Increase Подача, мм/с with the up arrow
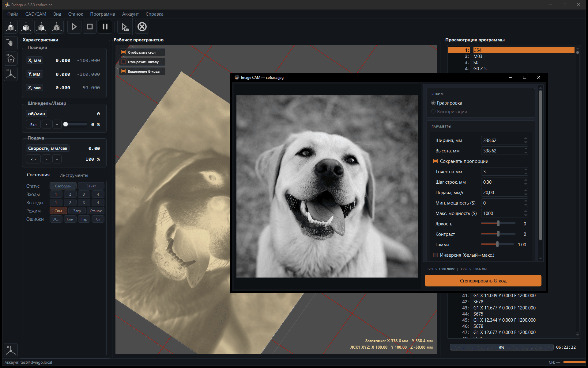Viewport: 588px width, 368px height. point(526,190)
